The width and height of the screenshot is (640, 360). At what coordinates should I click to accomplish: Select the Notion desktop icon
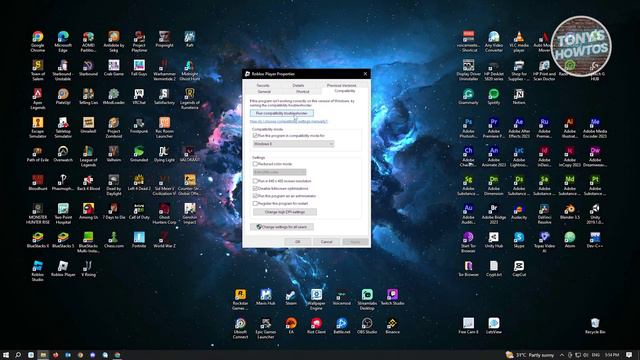coord(519,98)
